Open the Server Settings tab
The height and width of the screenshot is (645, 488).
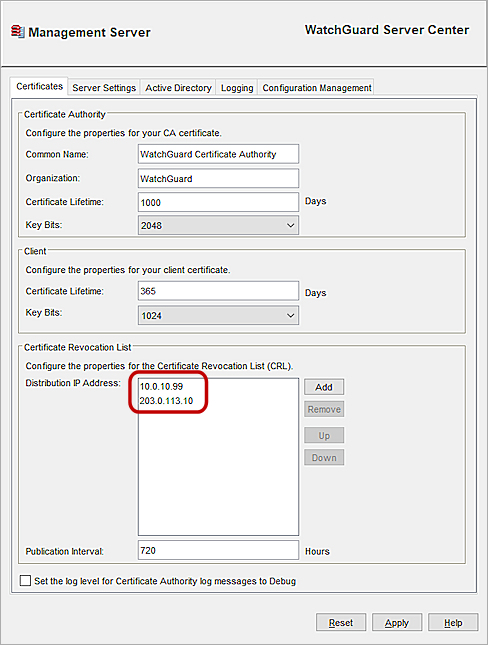[x=104, y=88]
